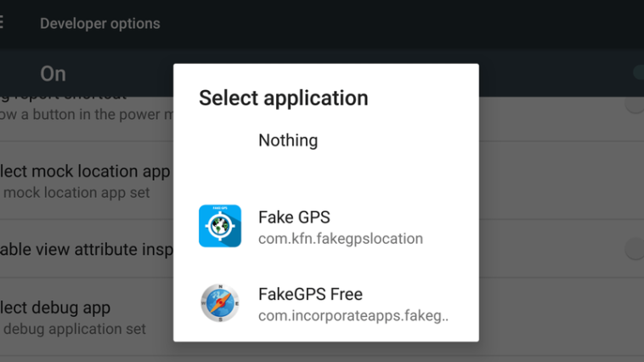Open the Select mock location app setting

click(x=87, y=181)
